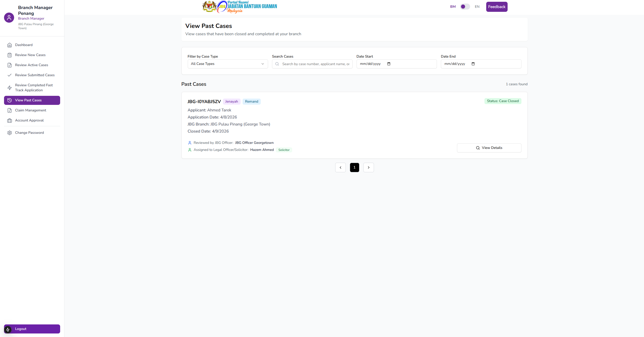Click the Feedback button
The height and width of the screenshot is (337, 644).
click(x=497, y=7)
